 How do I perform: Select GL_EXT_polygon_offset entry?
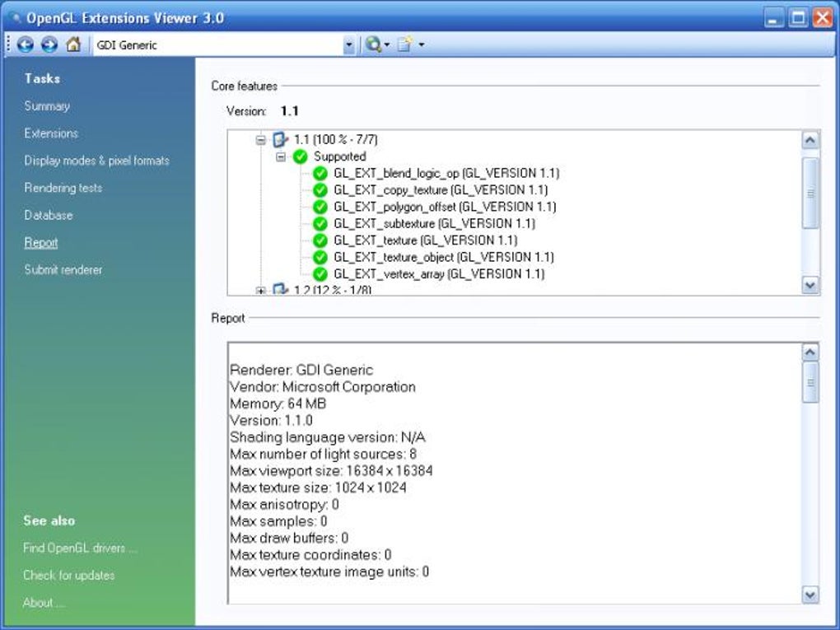(x=445, y=207)
